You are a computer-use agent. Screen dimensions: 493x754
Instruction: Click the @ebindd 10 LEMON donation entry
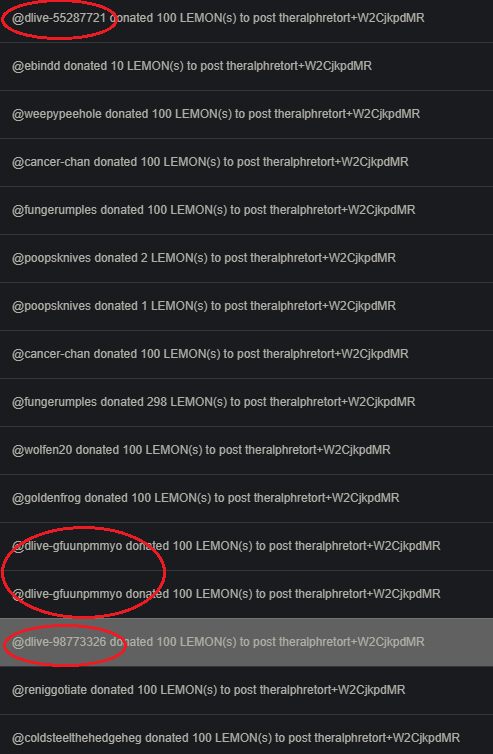pos(246,66)
